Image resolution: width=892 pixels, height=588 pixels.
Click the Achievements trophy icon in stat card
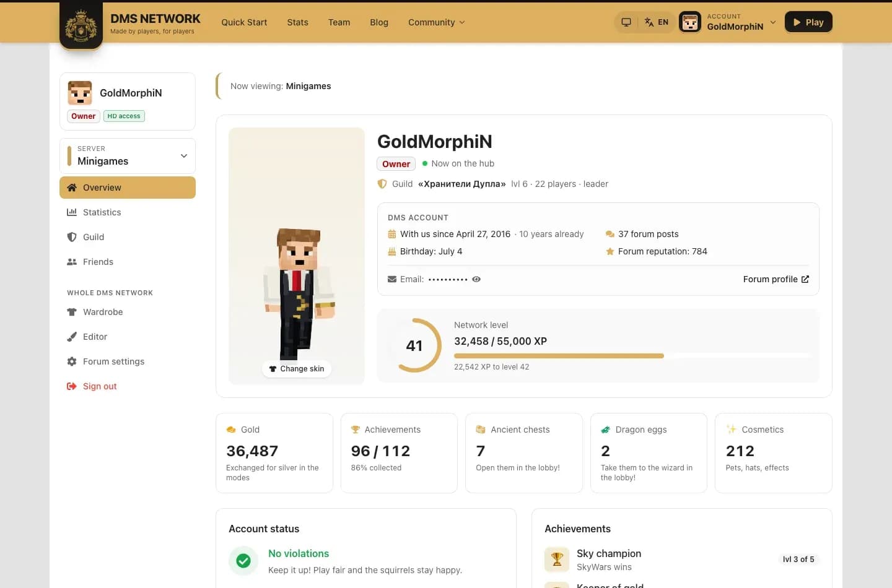pos(356,430)
